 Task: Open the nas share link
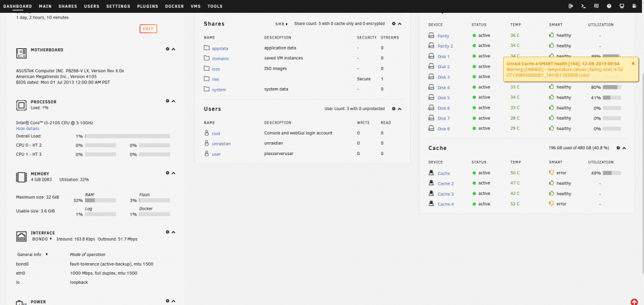tap(215, 79)
